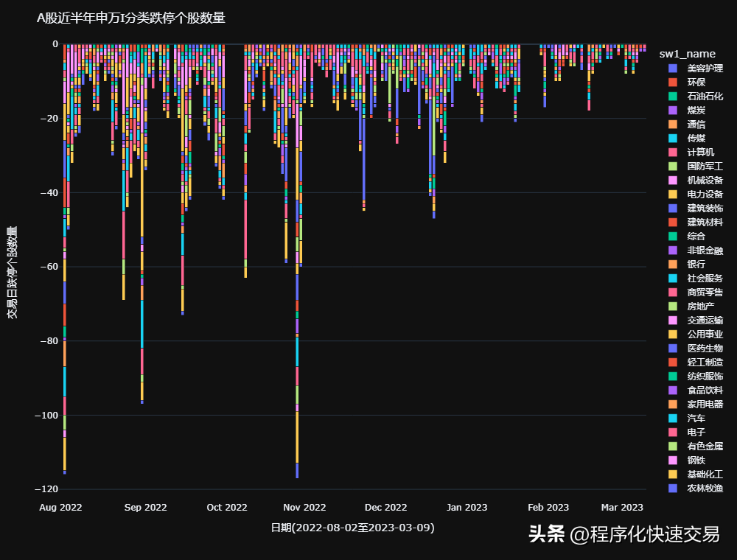Select the 食品饮料 legend label
The image size is (737, 560).
click(x=705, y=391)
